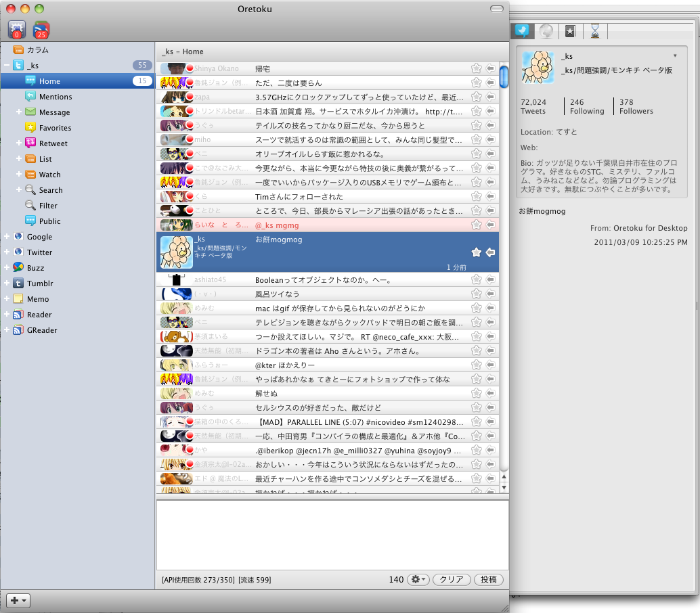Screen dimensions: 700x613
Task: Open Favorites in the sidebar
Action: point(55,128)
